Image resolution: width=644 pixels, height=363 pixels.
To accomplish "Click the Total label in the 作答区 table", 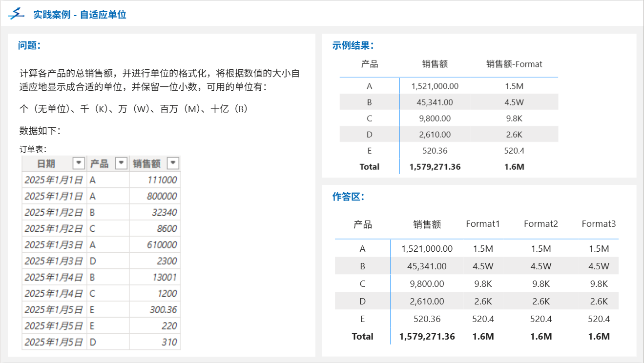I will click(x=362, y=336).
